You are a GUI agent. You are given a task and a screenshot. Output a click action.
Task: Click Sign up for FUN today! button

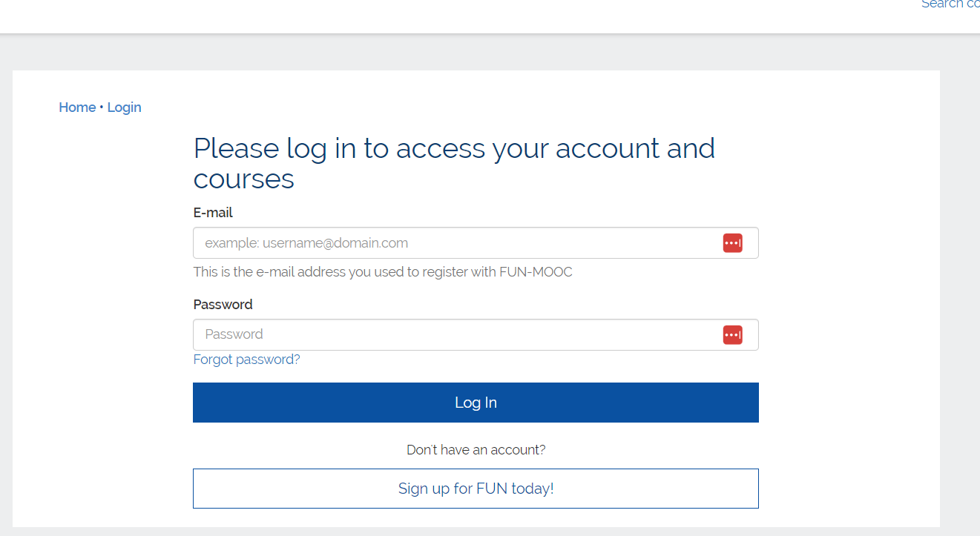tap(476, 489)
